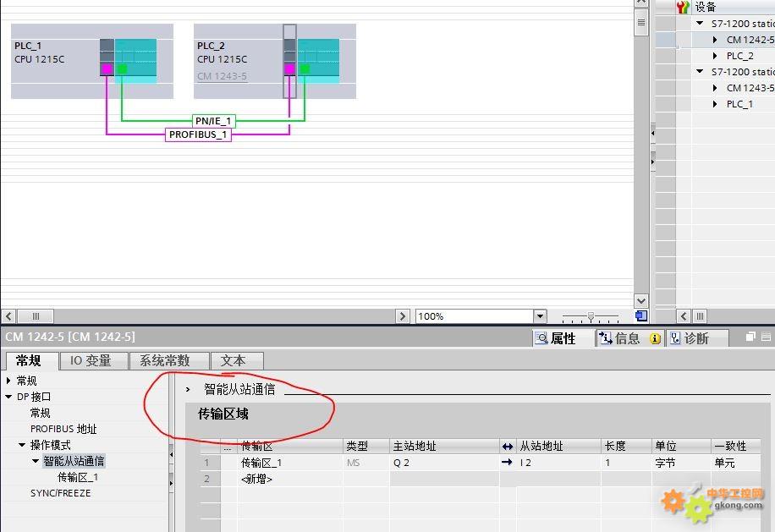Click the 字节 unit cell

point(680,463)
